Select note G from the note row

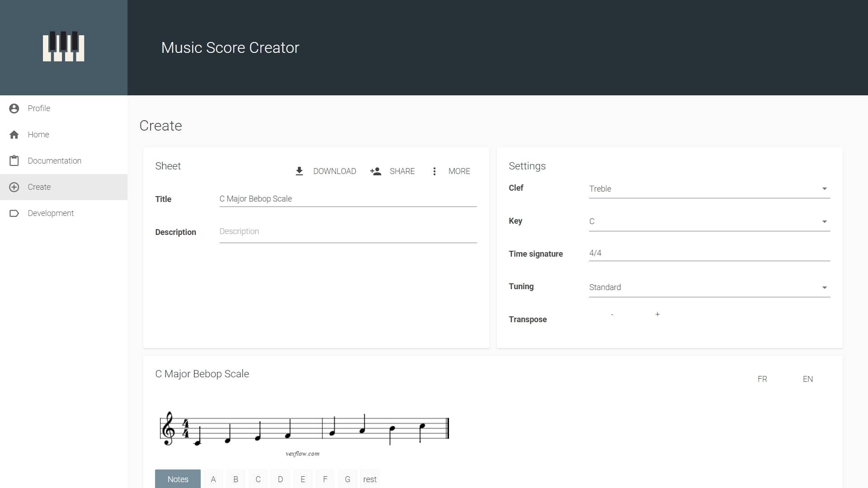(348, 479)
